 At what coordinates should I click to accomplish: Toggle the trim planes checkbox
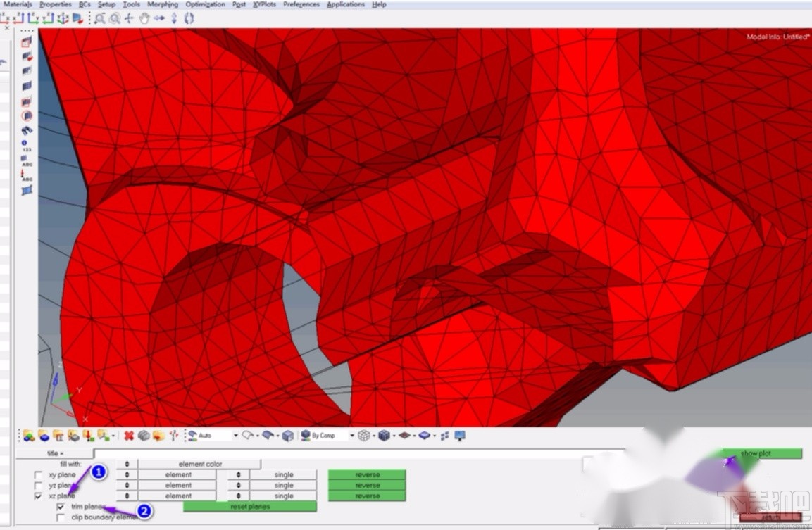click(61, 507)
